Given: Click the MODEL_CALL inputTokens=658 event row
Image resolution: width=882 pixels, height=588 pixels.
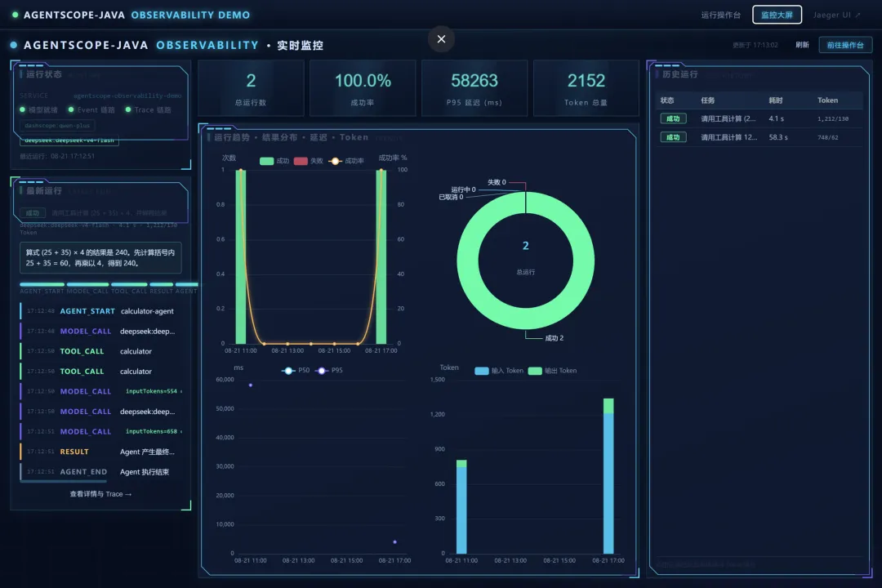Looking at the screenshot, I should pyautogui.click(x=101, y=431).
